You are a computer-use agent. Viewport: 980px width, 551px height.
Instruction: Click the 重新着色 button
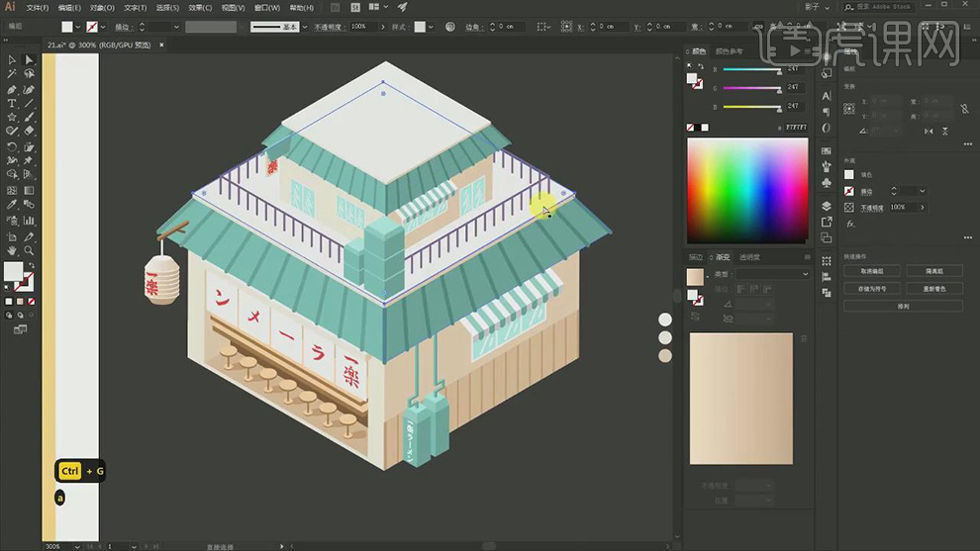[934, 289]
